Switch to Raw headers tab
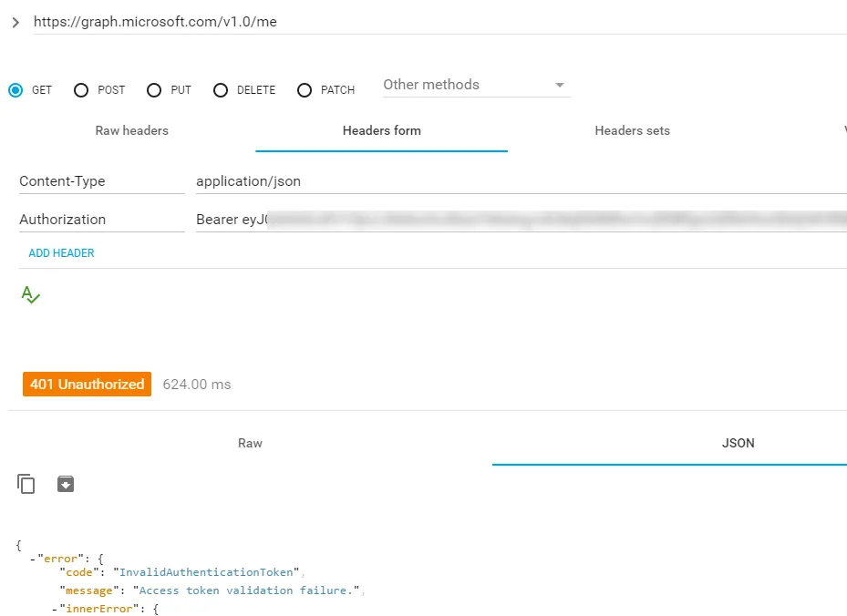847x616 pixels. coord(132,130)
